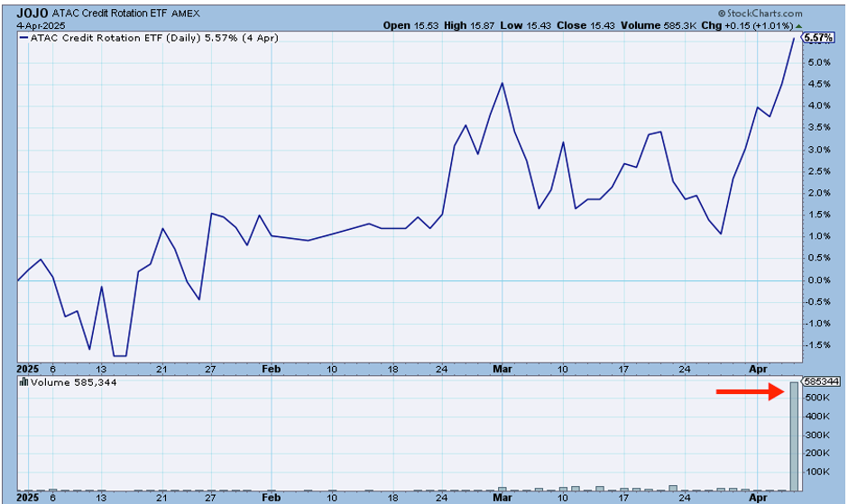Viewport: 848px width, 504px height.
Task: Click the 4.0% y-axis label
Action: [820, 105]
